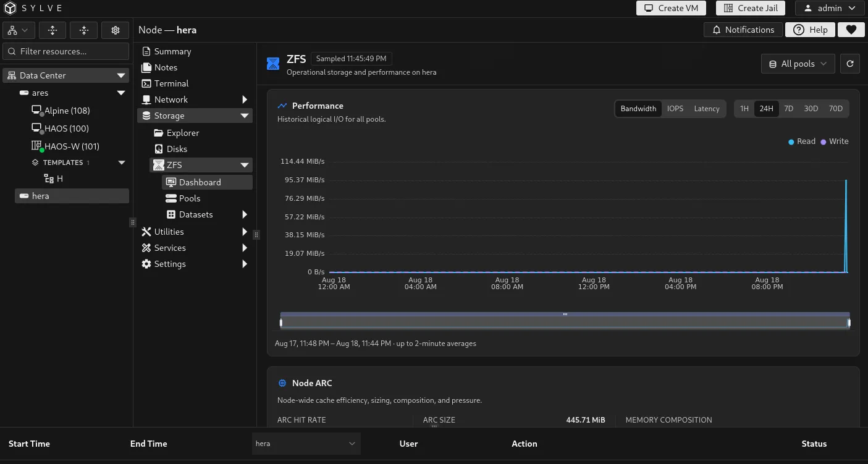Expand the Services menu arrow
868x464 pixels.
(245, 248)
